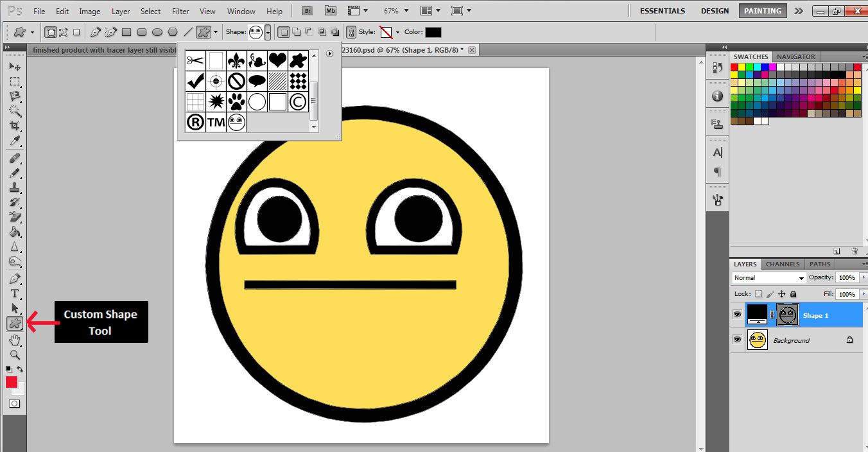Open the Shape picker dropdown arrow
The image size is (868, 452).
[x=268, y=32]
